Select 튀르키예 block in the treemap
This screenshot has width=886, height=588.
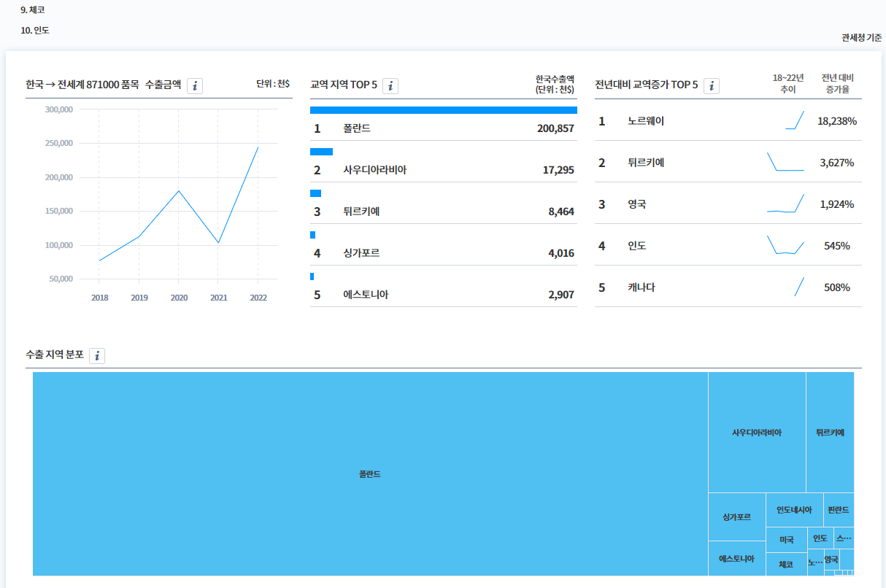[830, 433]
